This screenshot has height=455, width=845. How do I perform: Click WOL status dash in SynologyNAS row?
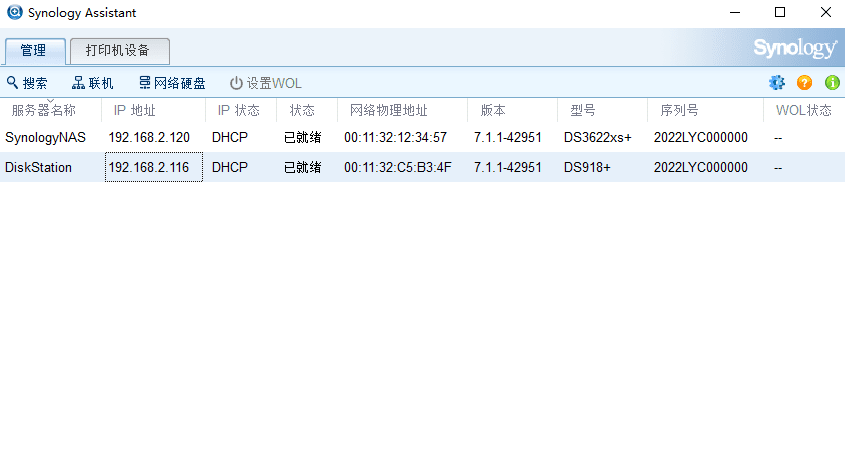click(778, 139)
